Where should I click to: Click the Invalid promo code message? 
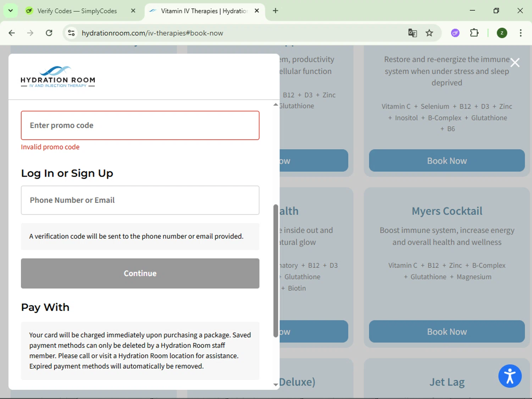50,147
